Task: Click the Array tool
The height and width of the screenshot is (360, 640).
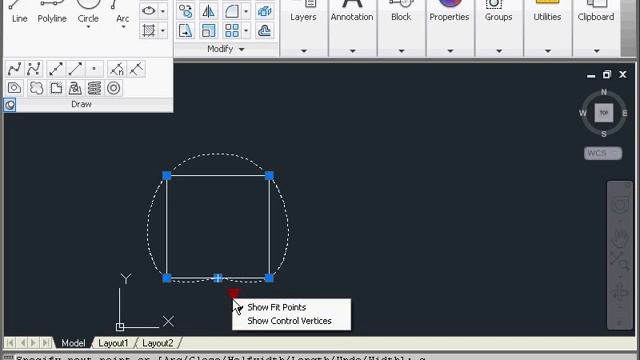Action: click(x=232, y=31)
